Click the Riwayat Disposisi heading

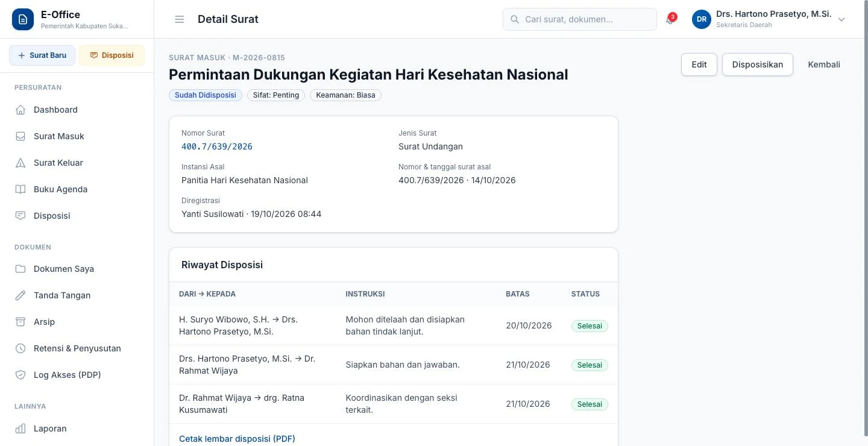point(222,265)
